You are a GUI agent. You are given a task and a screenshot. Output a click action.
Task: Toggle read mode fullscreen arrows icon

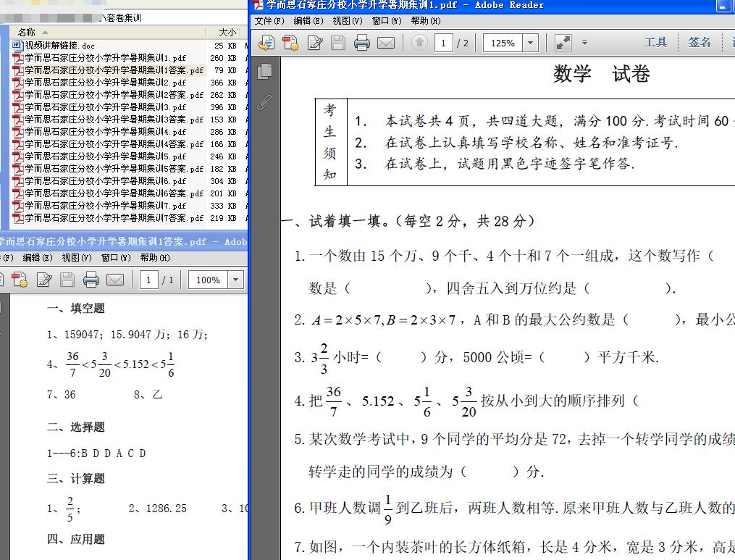tap(563, 43)
